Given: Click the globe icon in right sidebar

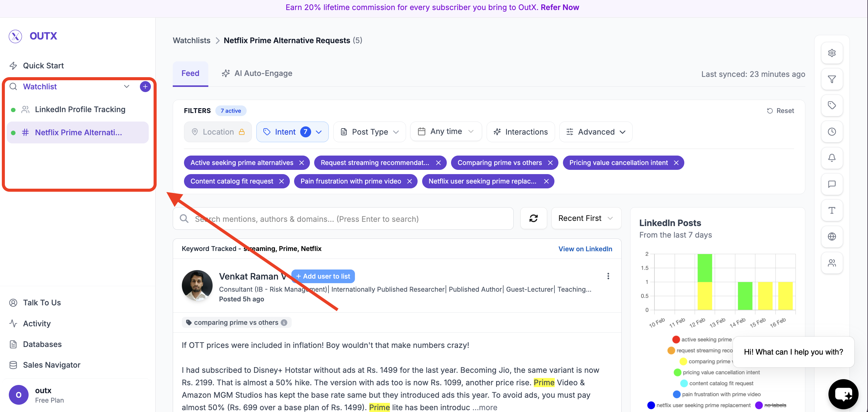Looking at the screenshot, I should pos(832,236).
